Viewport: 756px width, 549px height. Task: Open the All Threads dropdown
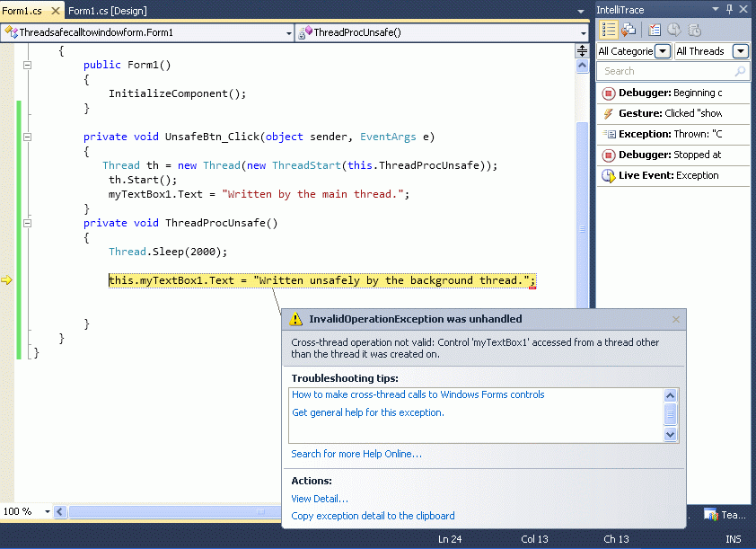coord(740,51)
